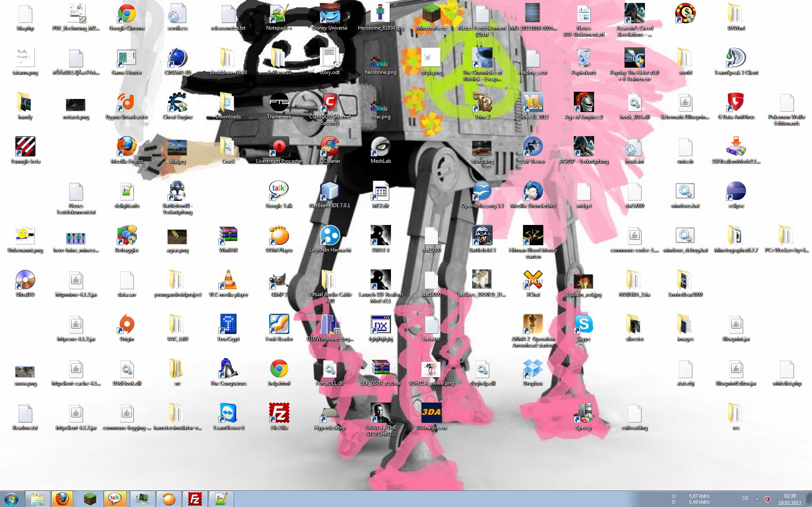Open Dropbox desktop shortcut
The image size is (812, 507).
[533, 373]
